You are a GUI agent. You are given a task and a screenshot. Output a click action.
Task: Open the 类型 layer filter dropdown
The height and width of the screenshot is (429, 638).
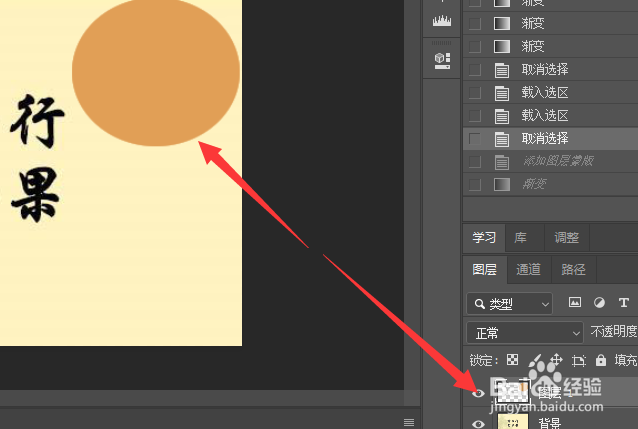point(509,304)
